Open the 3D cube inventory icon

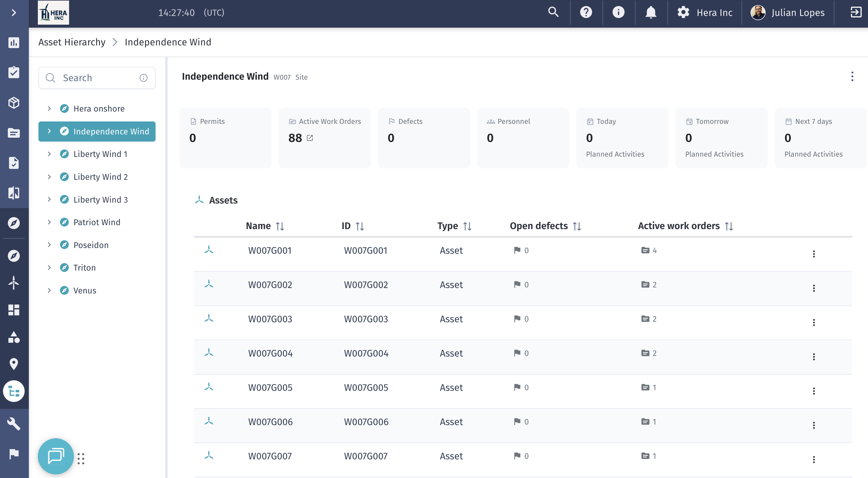(14, 103)
